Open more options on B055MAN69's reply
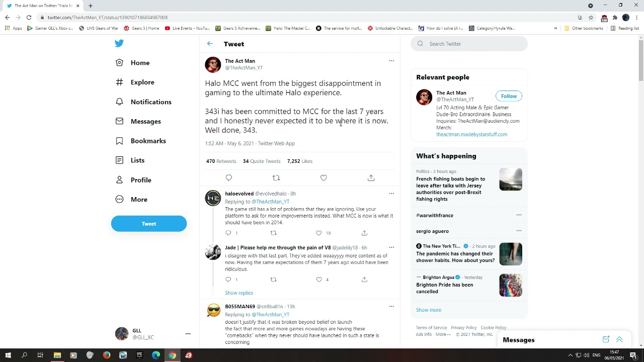 click(x=391, y=306)
